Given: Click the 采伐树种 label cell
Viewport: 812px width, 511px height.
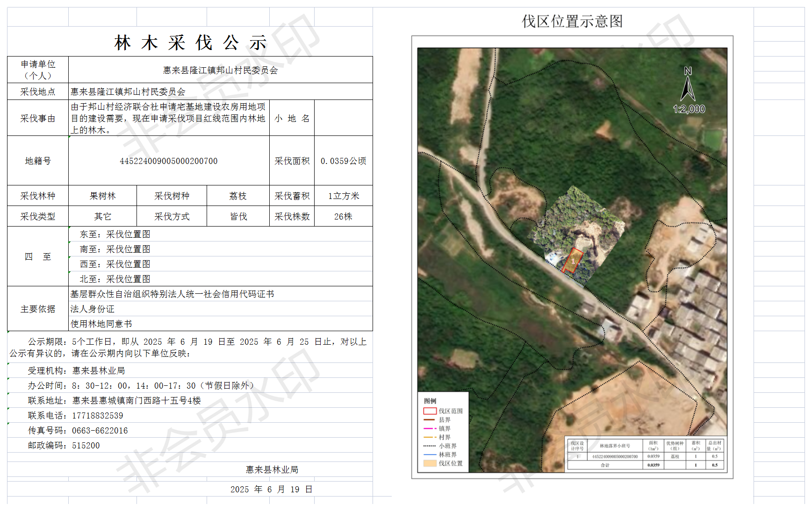Looking at the screenshot, I should [172, 196].
